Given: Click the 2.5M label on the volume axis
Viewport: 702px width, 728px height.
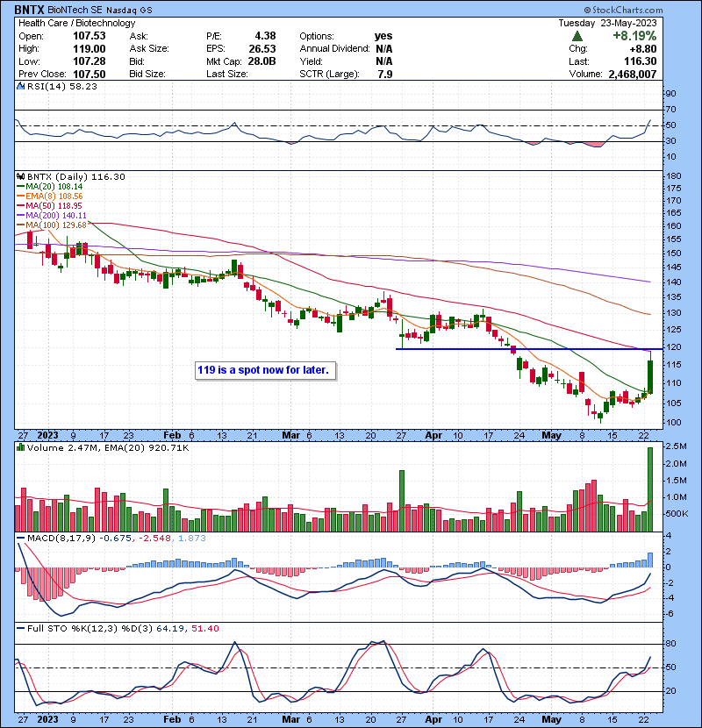Looking at the screenshot, I should tap(676, 446).
